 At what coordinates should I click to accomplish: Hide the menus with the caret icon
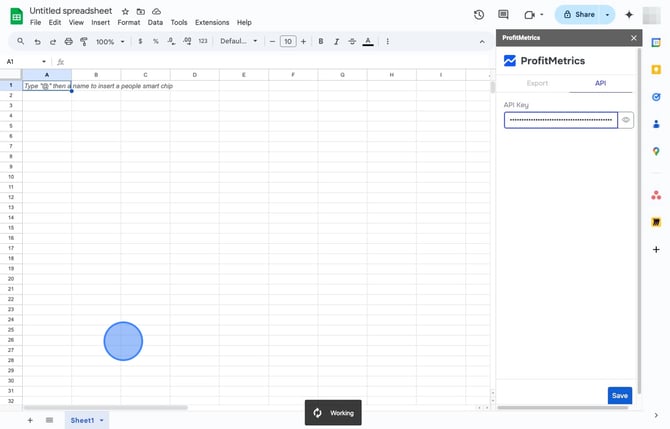[482, 42]
